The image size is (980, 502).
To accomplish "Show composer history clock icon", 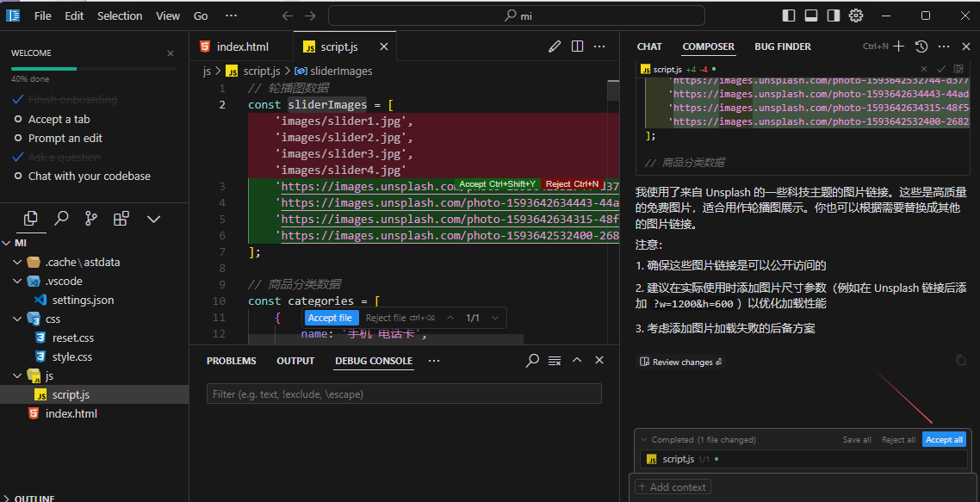I will 921,46.
